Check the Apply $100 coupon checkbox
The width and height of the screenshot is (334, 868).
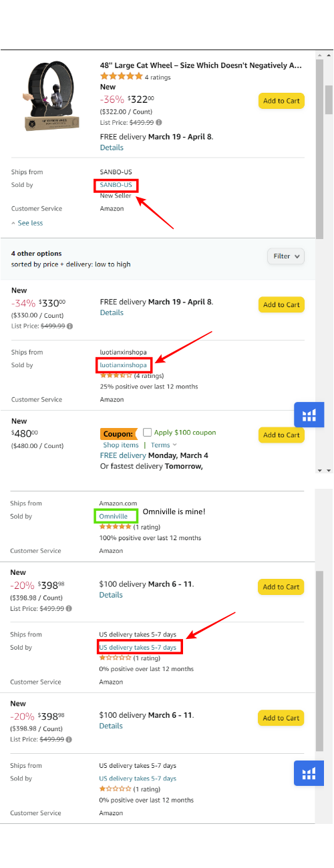coord(148,432)
